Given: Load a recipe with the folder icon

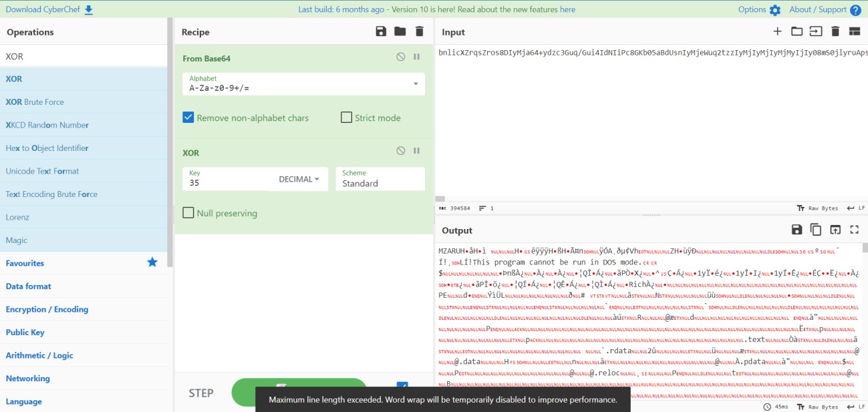Looking at the screenshot, I should tap(400, 31).
